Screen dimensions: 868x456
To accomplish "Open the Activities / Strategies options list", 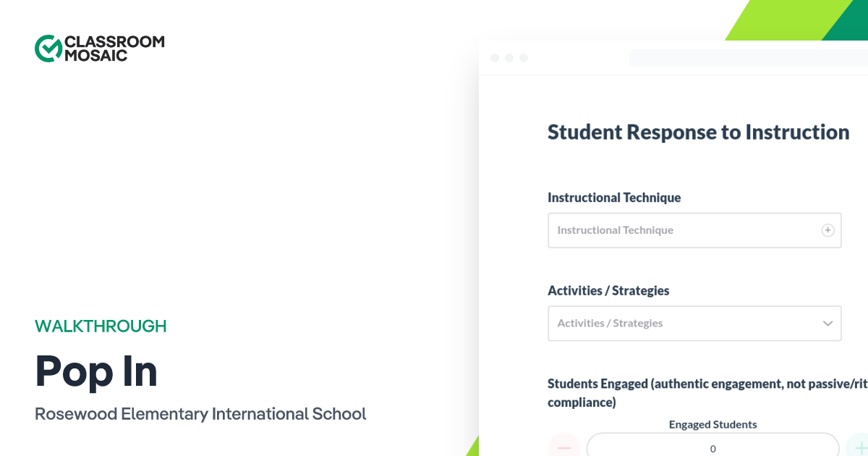I will pyautogui.click(x=694, y=324).
